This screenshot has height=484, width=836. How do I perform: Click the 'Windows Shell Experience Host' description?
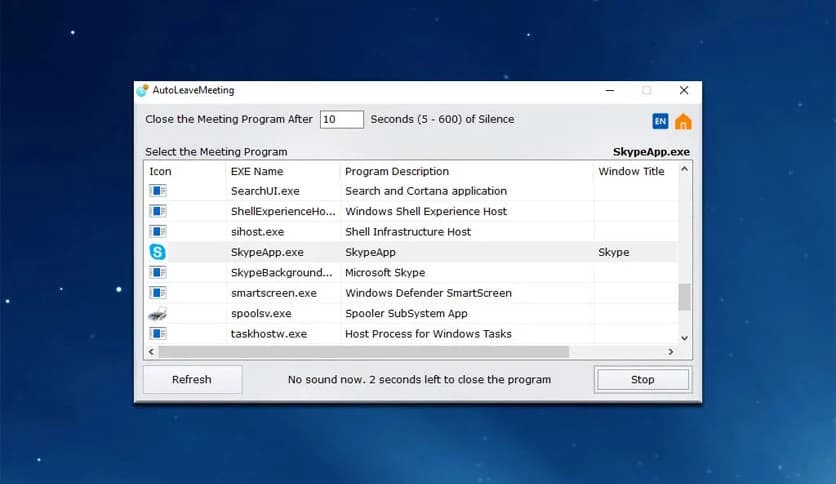point(425,211)
